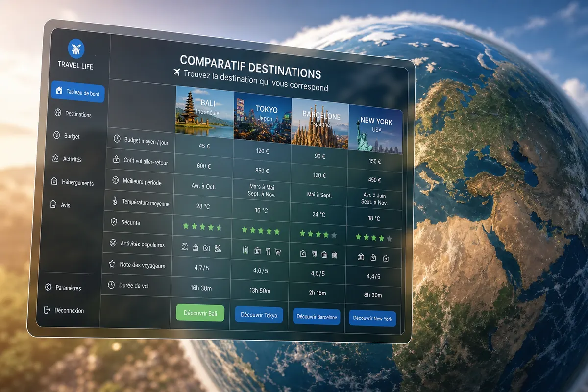Click the Température moyenne thermometer icon
This screenshot has width=588, height=392.
(114, 201)
